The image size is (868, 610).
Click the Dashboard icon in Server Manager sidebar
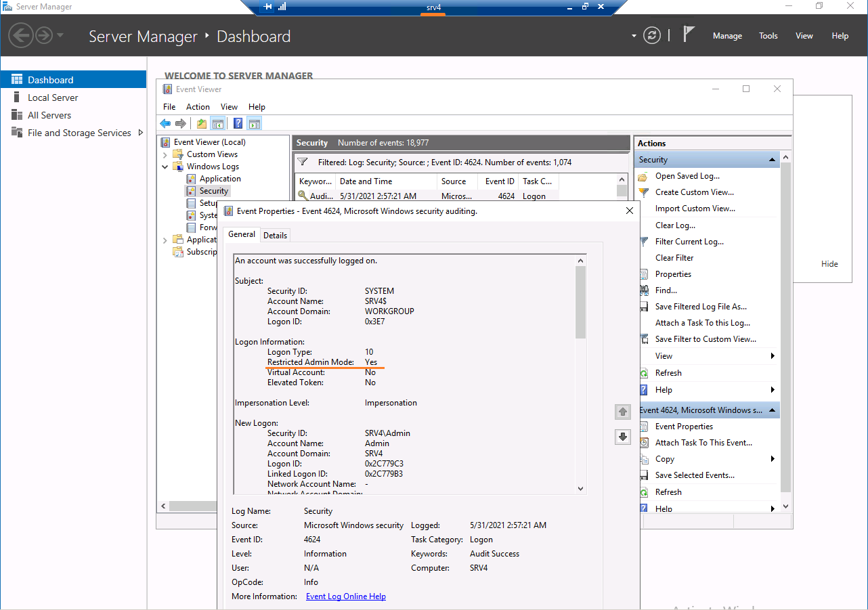pos(17,79)
